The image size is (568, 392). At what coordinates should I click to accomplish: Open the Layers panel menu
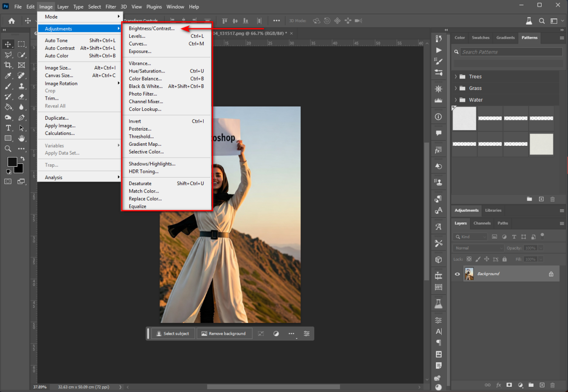click(562, 223)
